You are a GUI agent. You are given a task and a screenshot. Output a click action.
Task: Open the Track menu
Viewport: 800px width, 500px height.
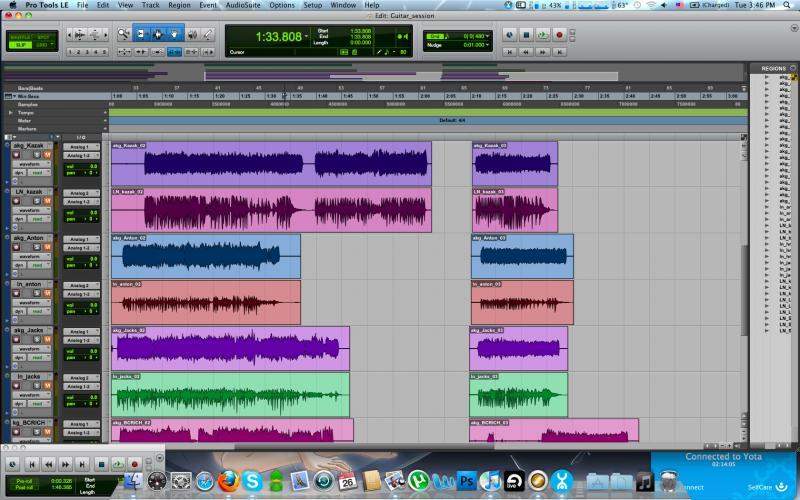tap(150, 5)
